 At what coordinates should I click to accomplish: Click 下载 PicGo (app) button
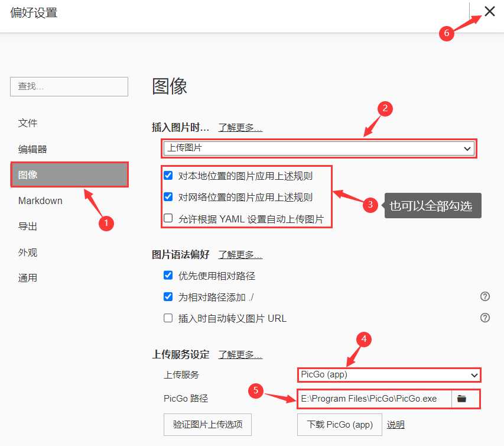point(340,425)
